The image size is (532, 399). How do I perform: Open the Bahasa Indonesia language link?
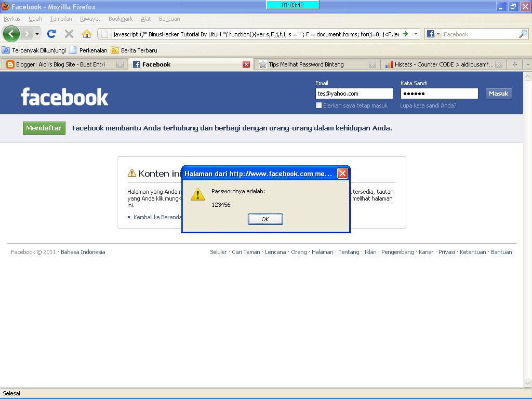(83, 252)
